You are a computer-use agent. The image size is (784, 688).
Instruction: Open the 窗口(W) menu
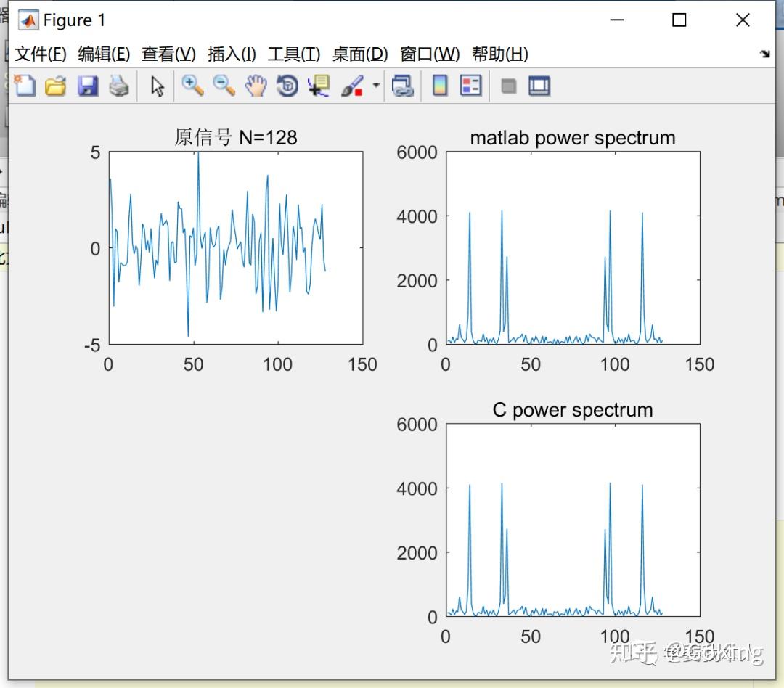(430, 54)
